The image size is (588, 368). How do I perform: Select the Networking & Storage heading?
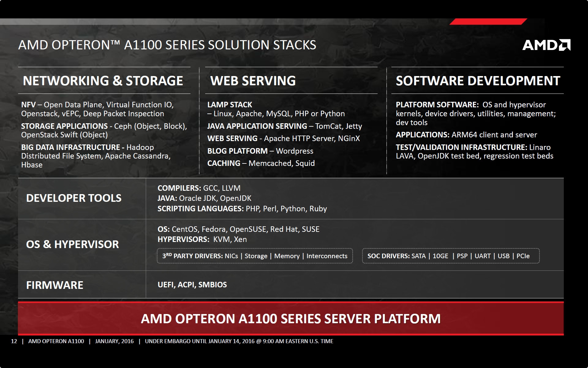pos(103,81)
